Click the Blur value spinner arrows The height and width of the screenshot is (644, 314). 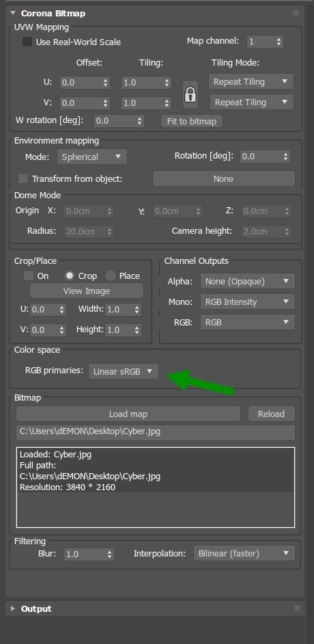tap(109, 554)
